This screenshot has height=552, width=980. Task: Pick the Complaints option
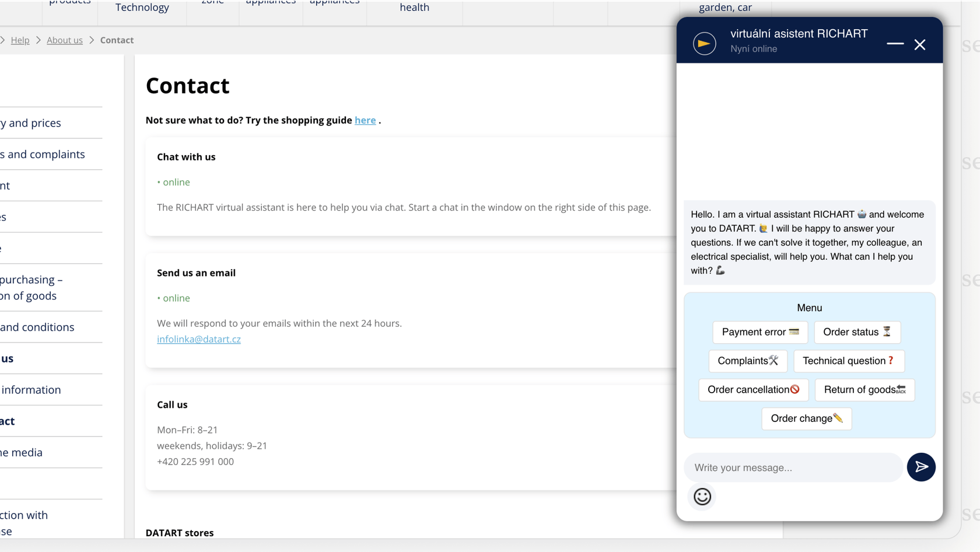coord(748,361)
